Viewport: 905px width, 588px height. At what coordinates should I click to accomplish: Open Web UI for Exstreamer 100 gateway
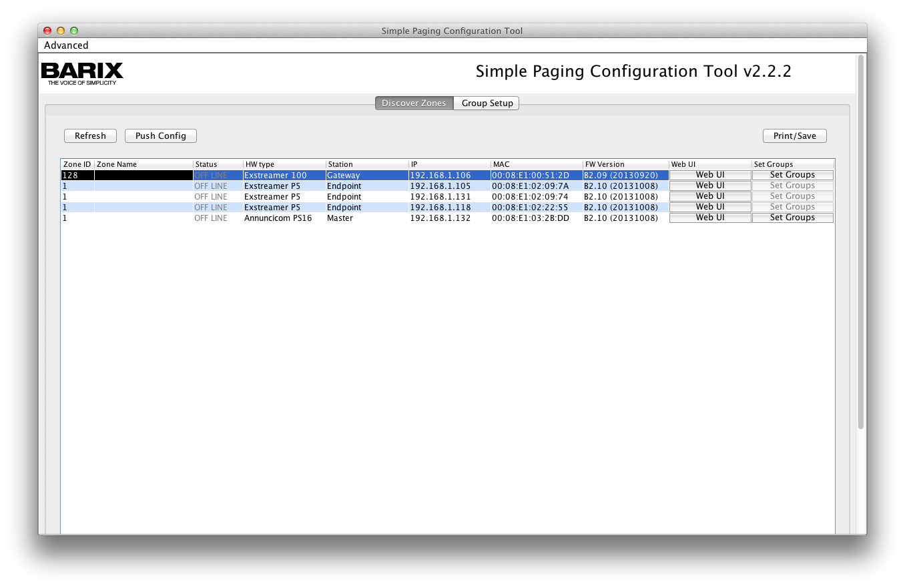709,175
